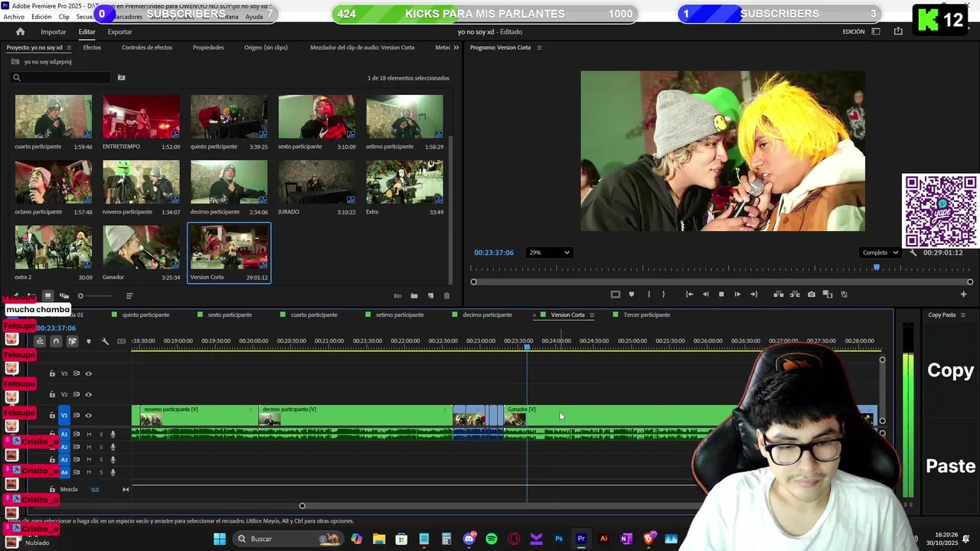Go to the Home screen icon

(x=20, y=31)
